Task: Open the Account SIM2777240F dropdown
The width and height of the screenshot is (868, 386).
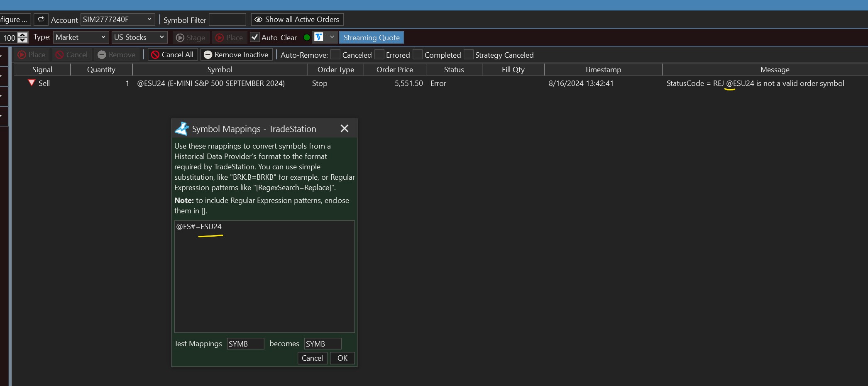Action: click(x=117, y=20)
